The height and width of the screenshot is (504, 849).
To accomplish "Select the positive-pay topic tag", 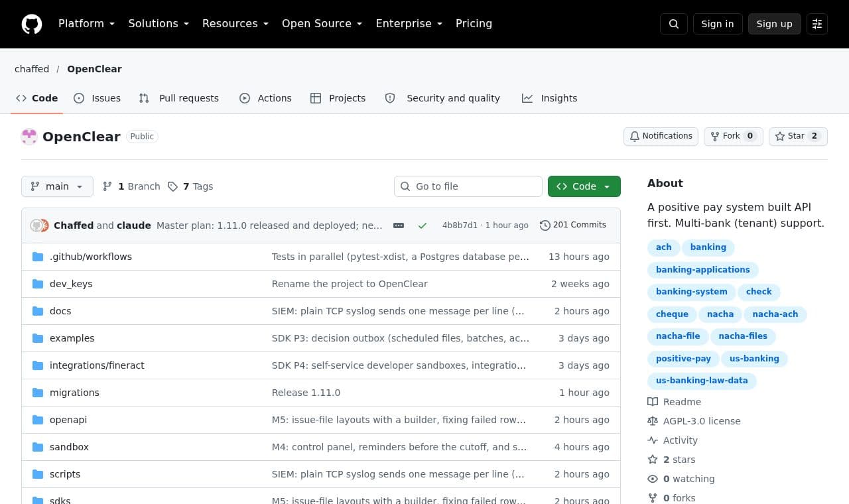I will pyautogui.click(x=683, y=359).
